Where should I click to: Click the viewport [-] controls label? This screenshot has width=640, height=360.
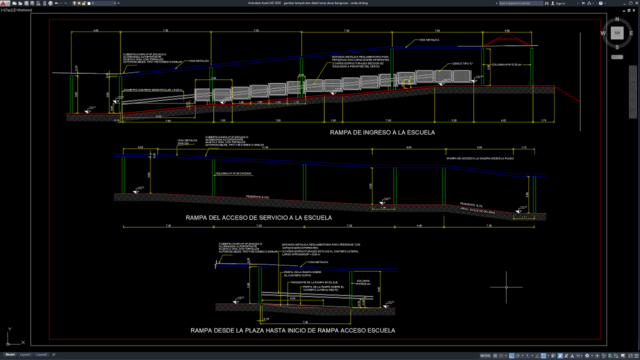tap(2, 10)
